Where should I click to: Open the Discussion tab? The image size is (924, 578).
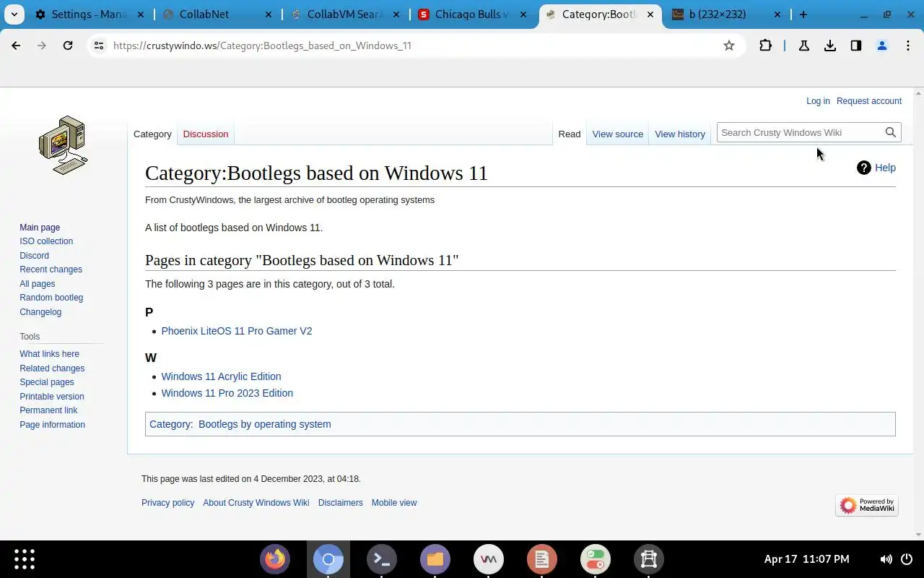point(206,134)
